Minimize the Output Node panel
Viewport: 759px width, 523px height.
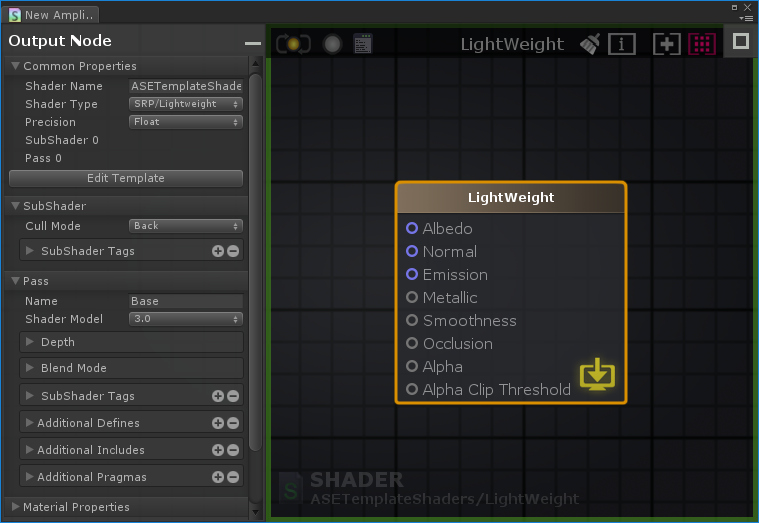(x=253, y=43)
